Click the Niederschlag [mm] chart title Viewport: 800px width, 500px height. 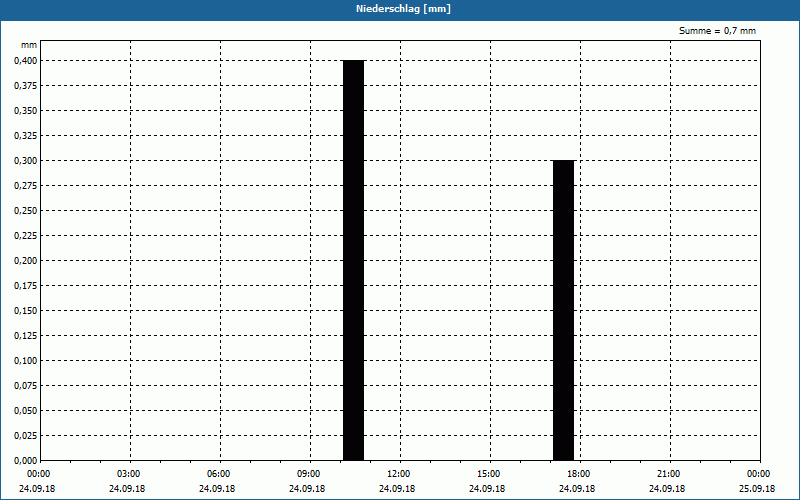point(403,9)
